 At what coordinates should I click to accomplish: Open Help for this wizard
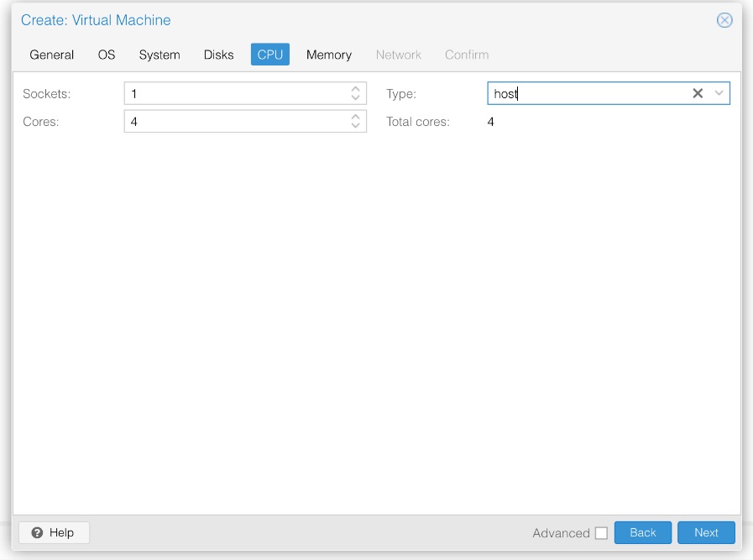click(x=54, y=532)
